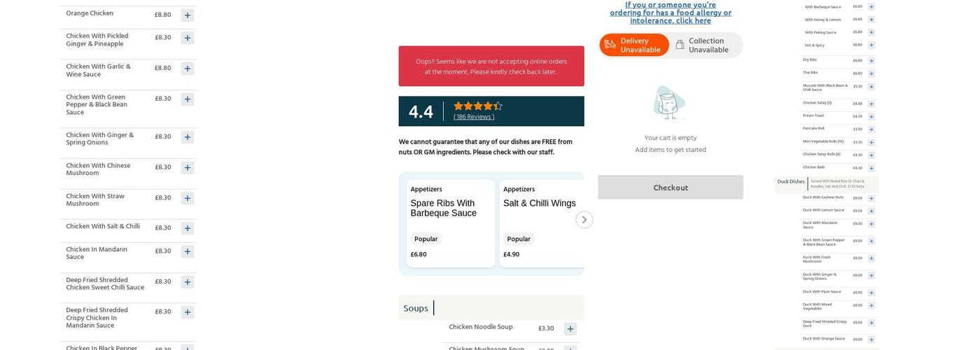Add Chicken With Ginger & Spring Onions

click(187, 137)
